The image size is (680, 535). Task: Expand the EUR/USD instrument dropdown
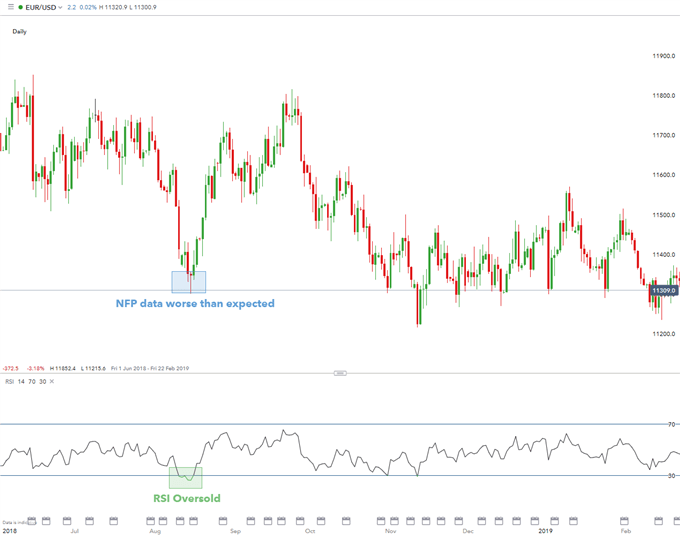59,6
